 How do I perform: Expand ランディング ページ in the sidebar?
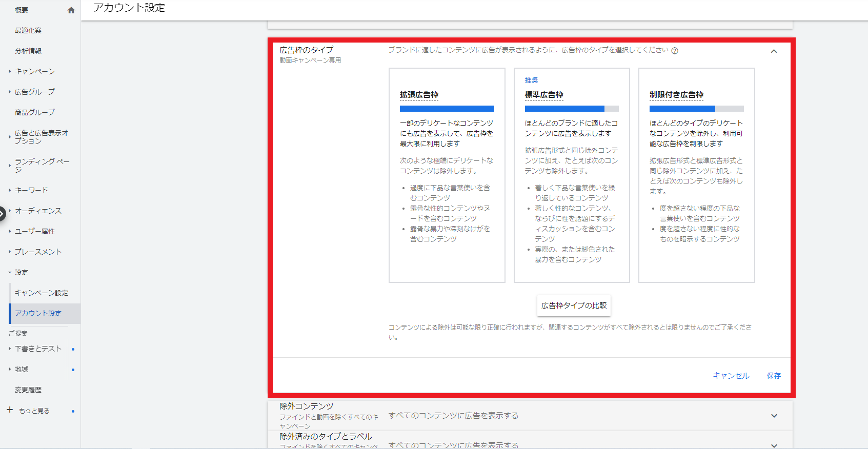tap(42, 166)
